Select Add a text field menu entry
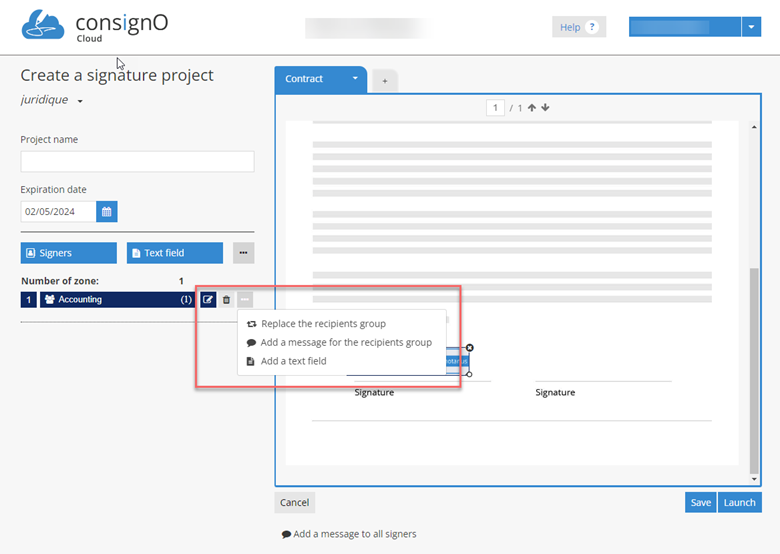Image resolution: width=780 pixels, height=554 pixels. point(293,361)
